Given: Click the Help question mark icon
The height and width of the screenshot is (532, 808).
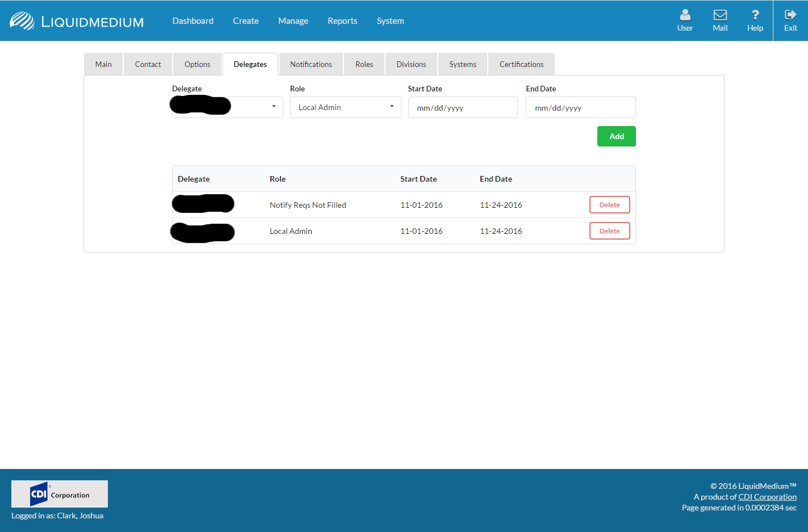Looking at the screenshot, I should (755, 15).
